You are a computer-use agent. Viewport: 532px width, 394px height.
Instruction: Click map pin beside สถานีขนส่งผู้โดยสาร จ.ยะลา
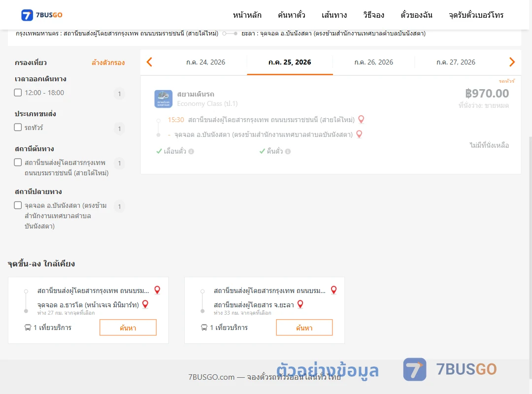pos(300,304)
